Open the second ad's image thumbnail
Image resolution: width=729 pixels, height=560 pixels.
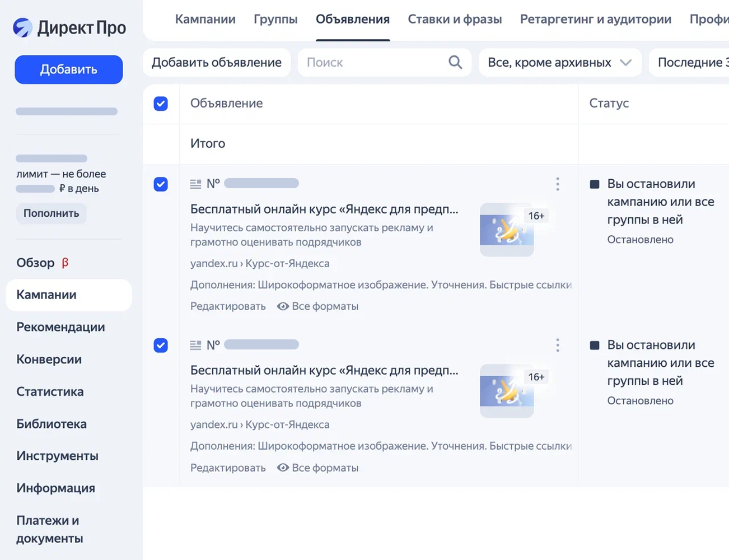coord(507,391)
